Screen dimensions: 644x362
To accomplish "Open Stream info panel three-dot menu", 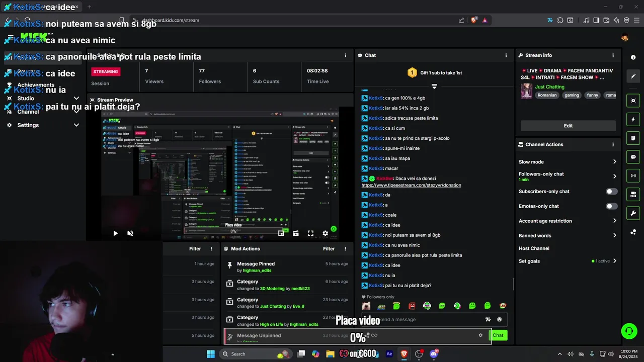I will pyautogui.click(x=613, y=55).
